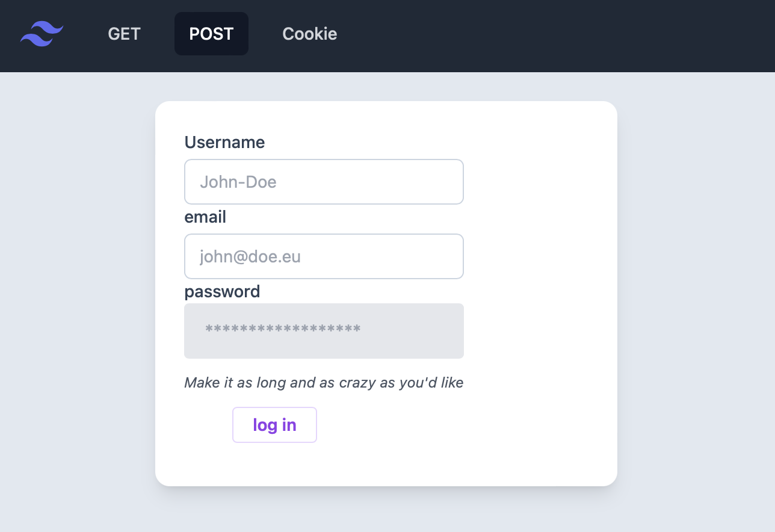Open the GET nav tab

(x=124, y=34)
